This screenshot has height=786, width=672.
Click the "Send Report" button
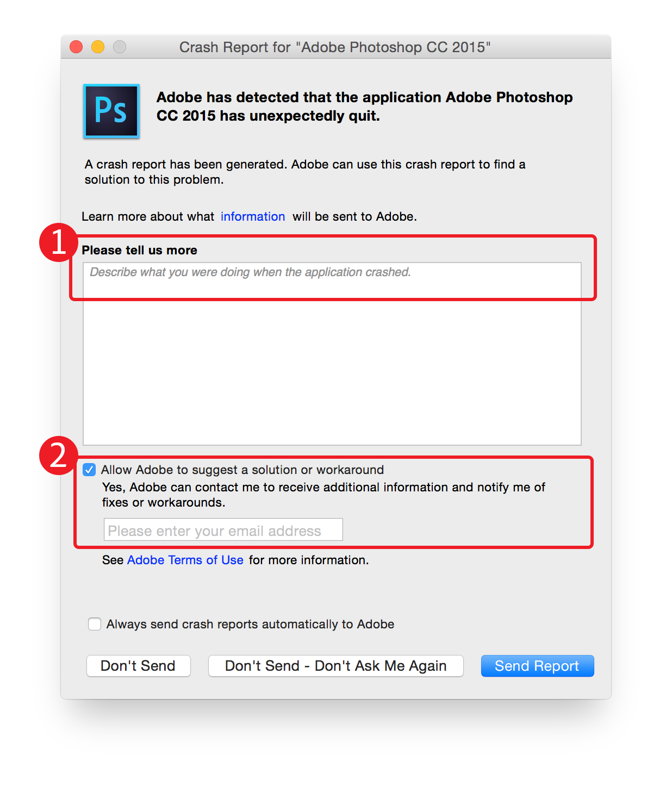point(537,666)
